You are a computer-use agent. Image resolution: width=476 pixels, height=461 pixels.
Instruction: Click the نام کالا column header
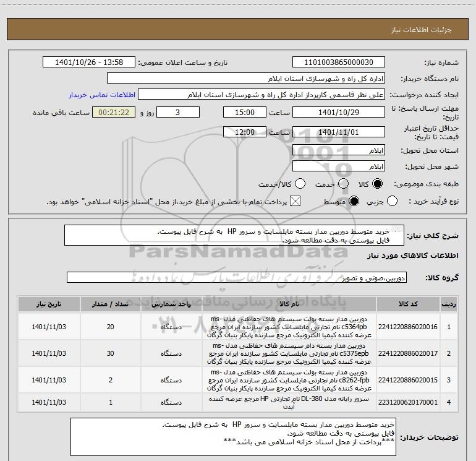289,304
